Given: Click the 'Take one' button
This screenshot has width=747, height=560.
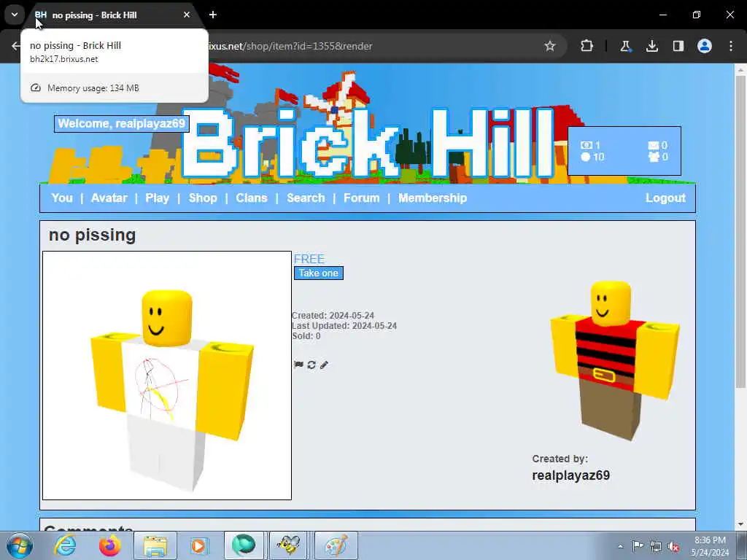Looking at the screenshot, I should click(x=318, y=273).
